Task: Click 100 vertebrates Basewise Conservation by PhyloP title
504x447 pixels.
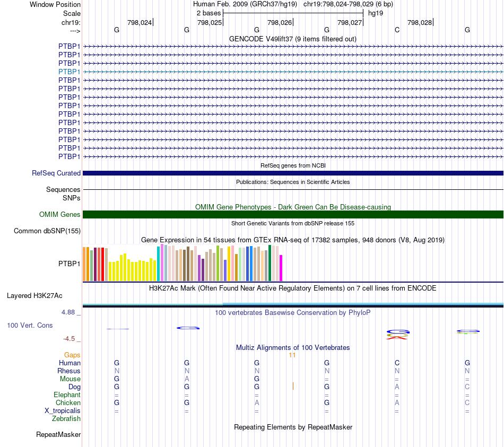Action: (293, 312)
